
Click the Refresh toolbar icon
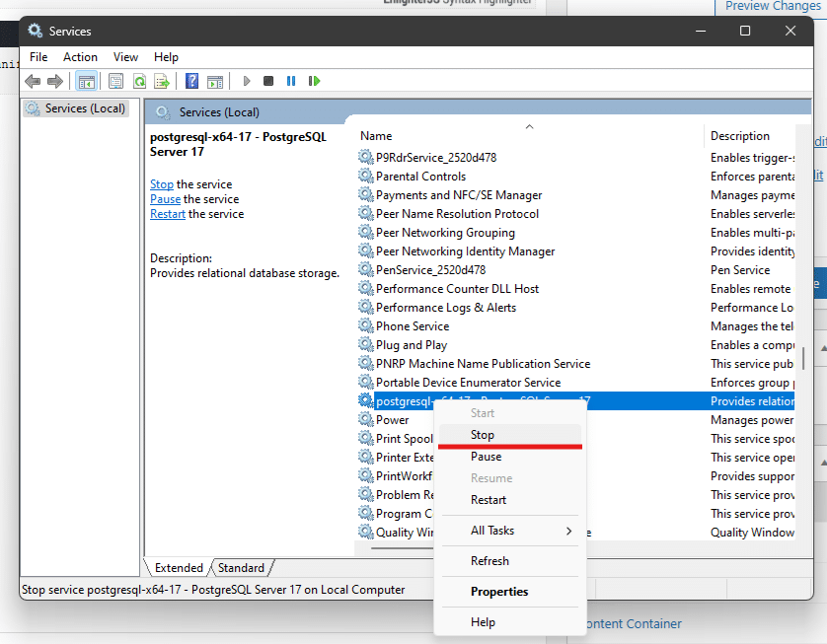[139, 81]
